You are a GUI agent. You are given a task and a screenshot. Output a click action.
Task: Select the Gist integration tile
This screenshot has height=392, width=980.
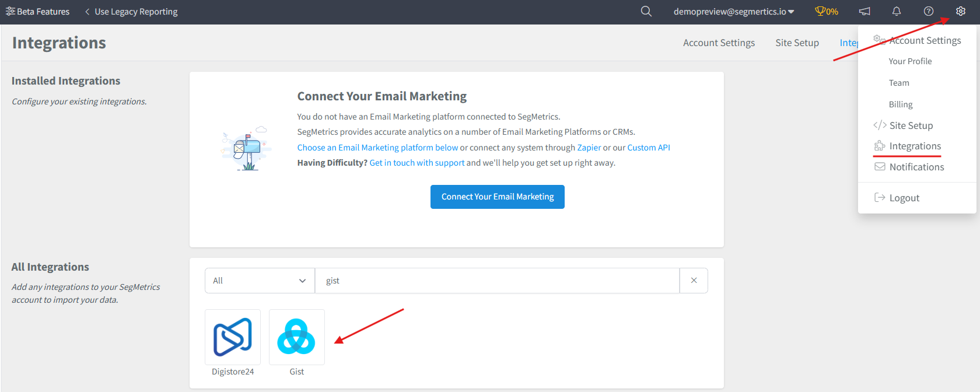point(296,337)
